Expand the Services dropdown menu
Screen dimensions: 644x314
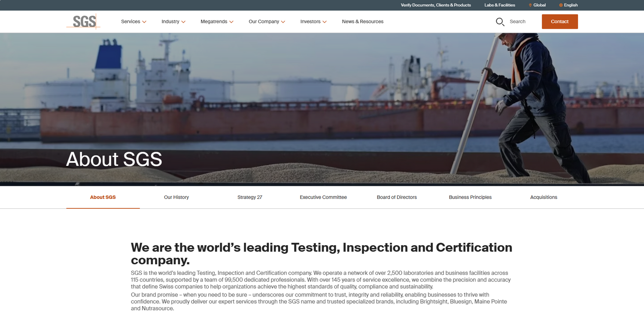(134, 21)
